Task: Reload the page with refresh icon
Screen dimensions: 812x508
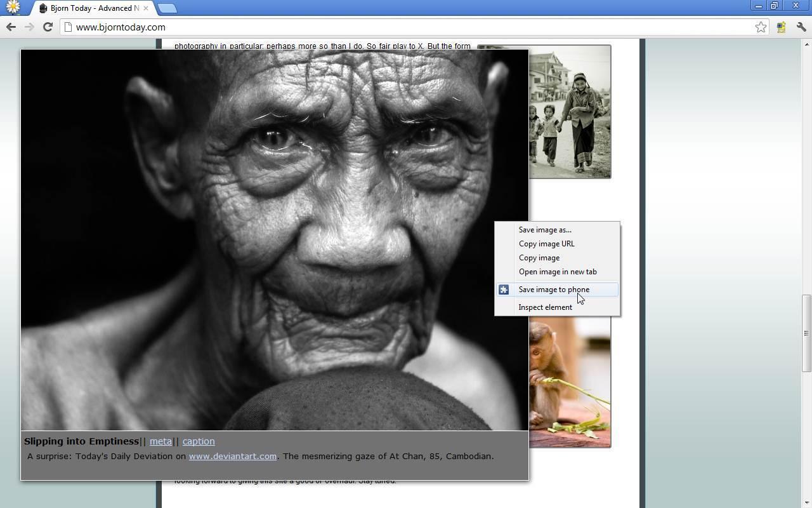Action: pos(48,27)
